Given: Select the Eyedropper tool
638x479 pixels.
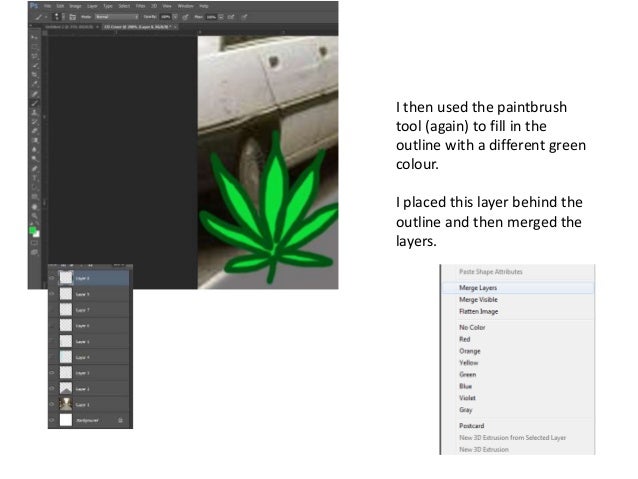Looking at the screenshot, I should pos(35,83).
